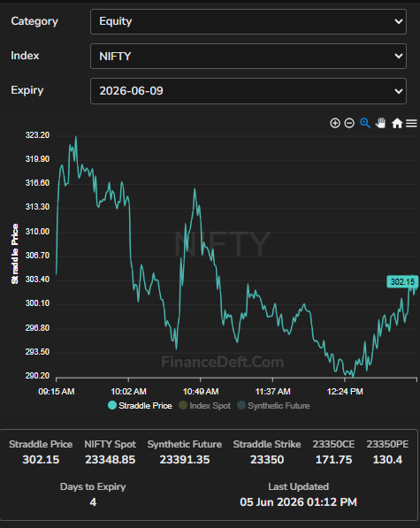Reset chart zoom with the home icon

pyautogui.click(x=397, y=123)
